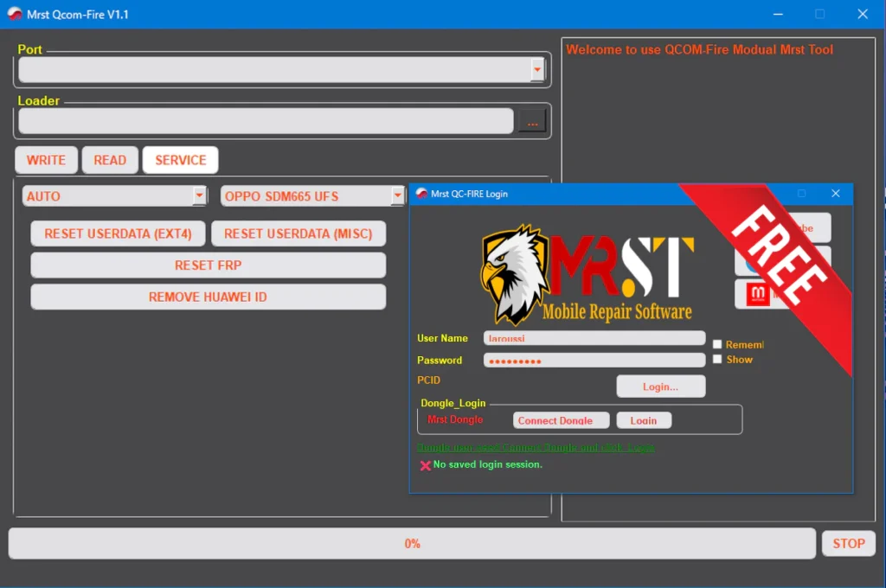The width and height of the screenshot is (886, 588).
Task: Expand the Port dropdown
Action: [x=537, y=69]
